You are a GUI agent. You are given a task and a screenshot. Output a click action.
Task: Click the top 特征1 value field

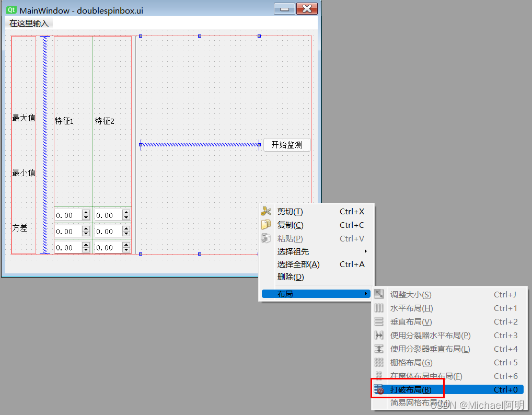click(x=68, y=215)
